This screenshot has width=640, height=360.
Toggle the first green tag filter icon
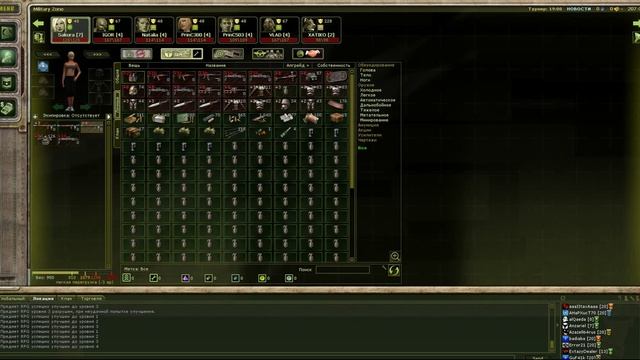[127, 278]
